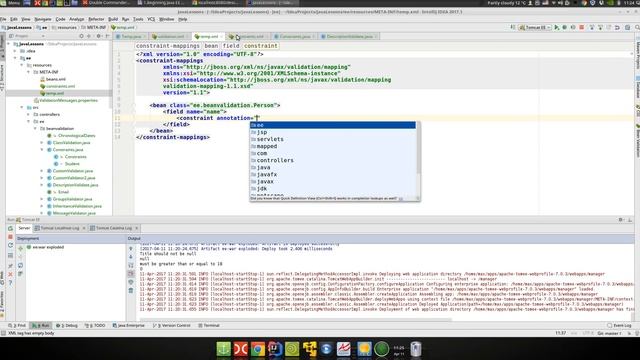640x360 pixels.
Task: Click the update application icon in Run panel
Action: click(x=10, y=245)
